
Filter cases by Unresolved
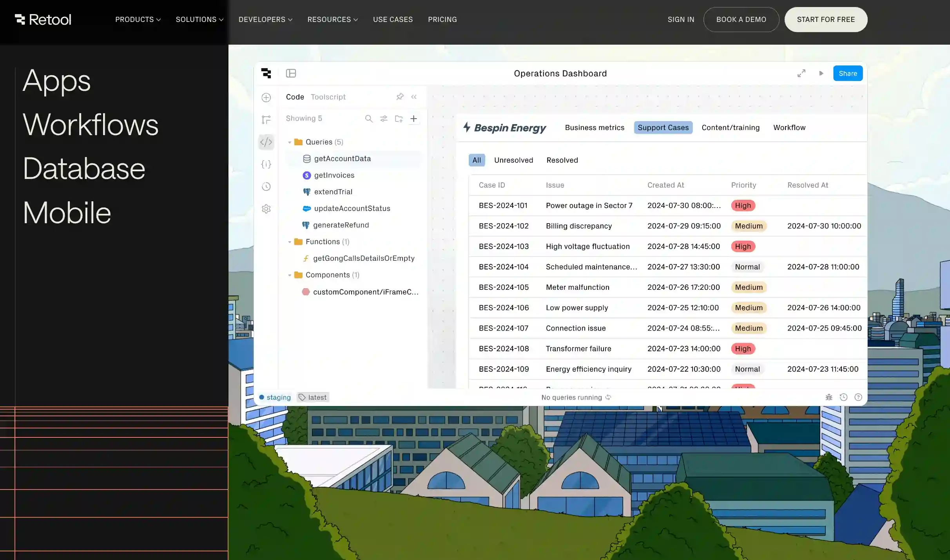(513, 160)
